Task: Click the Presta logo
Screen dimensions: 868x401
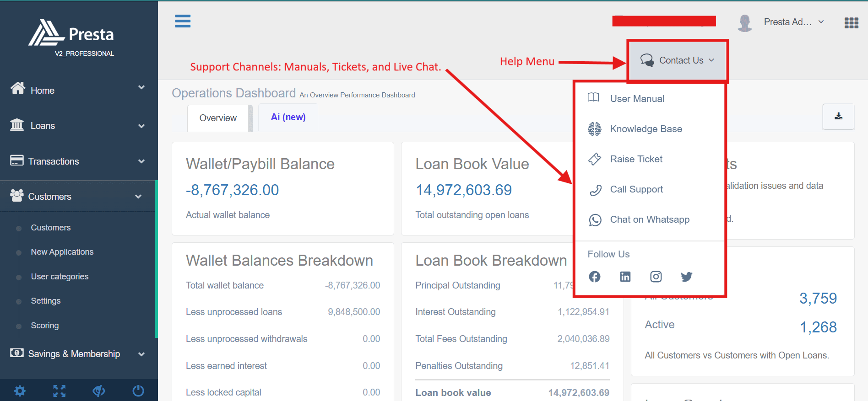Action: (71, 33)
